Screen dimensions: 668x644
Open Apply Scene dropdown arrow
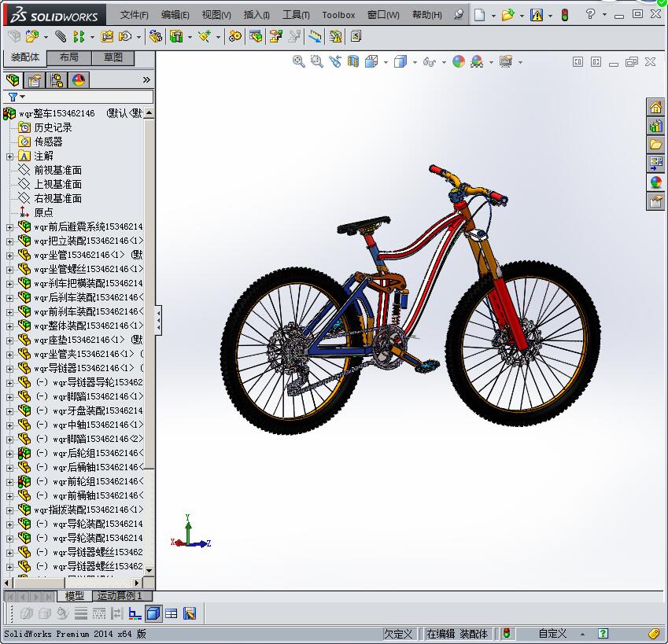(x=491, y=63)
